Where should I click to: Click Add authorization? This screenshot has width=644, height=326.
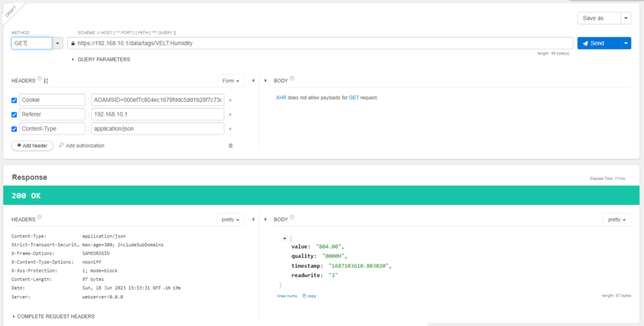coord(82,146)
